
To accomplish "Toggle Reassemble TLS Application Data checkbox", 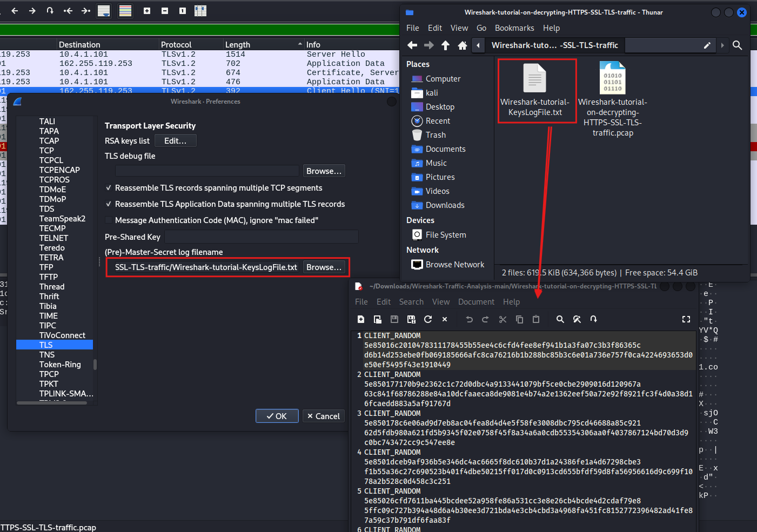I will (x=109, y=204).
